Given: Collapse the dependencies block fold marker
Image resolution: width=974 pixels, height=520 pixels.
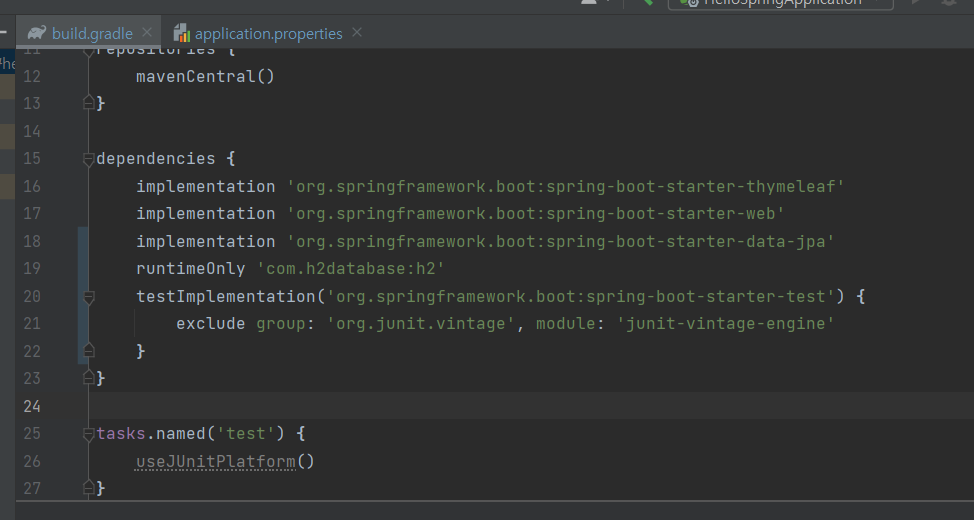Looking at the screenshot, I should (88, 159).
